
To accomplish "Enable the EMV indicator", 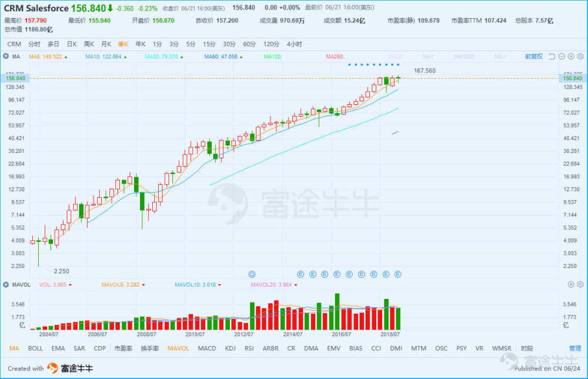I will tap(334, 348).
